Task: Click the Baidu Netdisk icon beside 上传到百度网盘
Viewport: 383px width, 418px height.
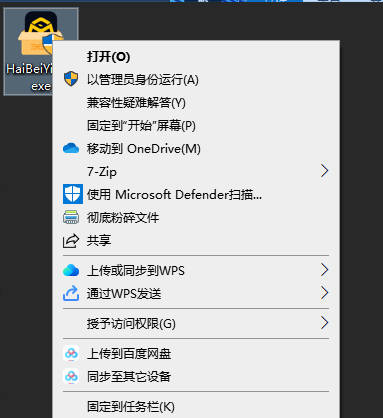Action: coord(71,353)
